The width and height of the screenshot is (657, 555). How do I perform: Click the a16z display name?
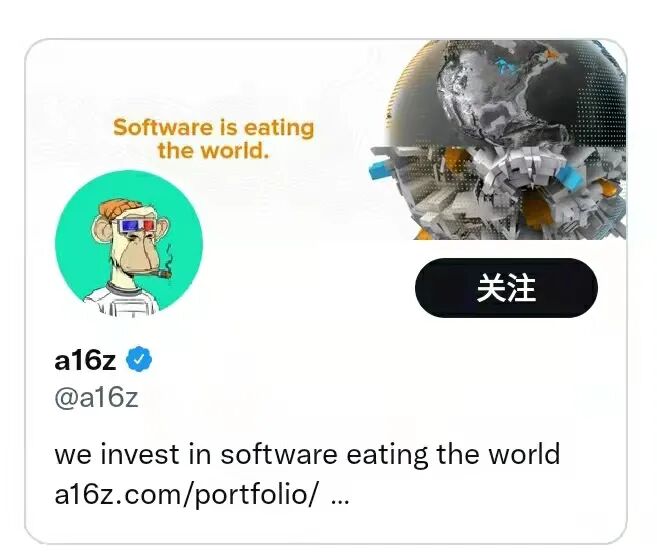[85, 359]
